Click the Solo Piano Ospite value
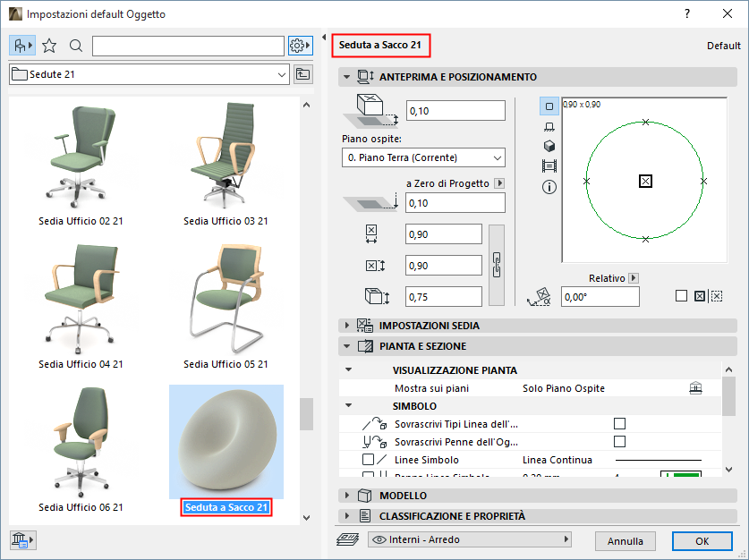 [564, 388]
